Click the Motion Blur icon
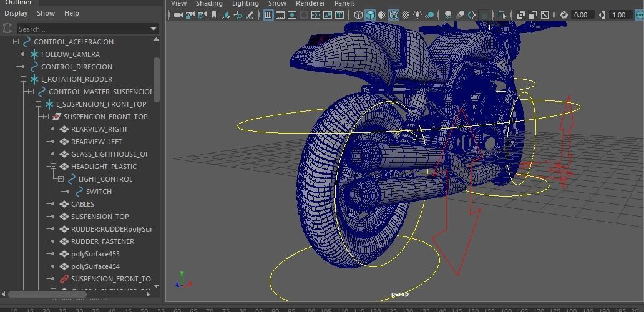The height and width of the screenshot is (312, 644). coord(460,15)
